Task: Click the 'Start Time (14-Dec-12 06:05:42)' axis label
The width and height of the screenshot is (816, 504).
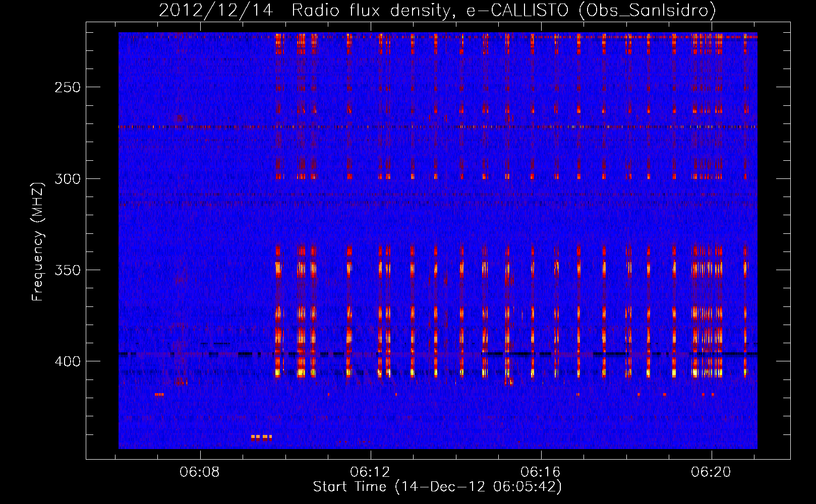Action: (x=437, y=487)
